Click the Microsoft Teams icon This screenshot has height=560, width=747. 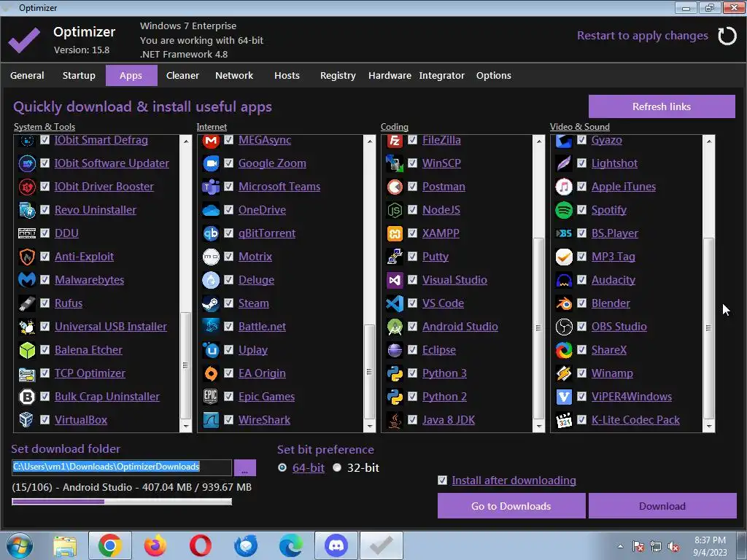211,186
